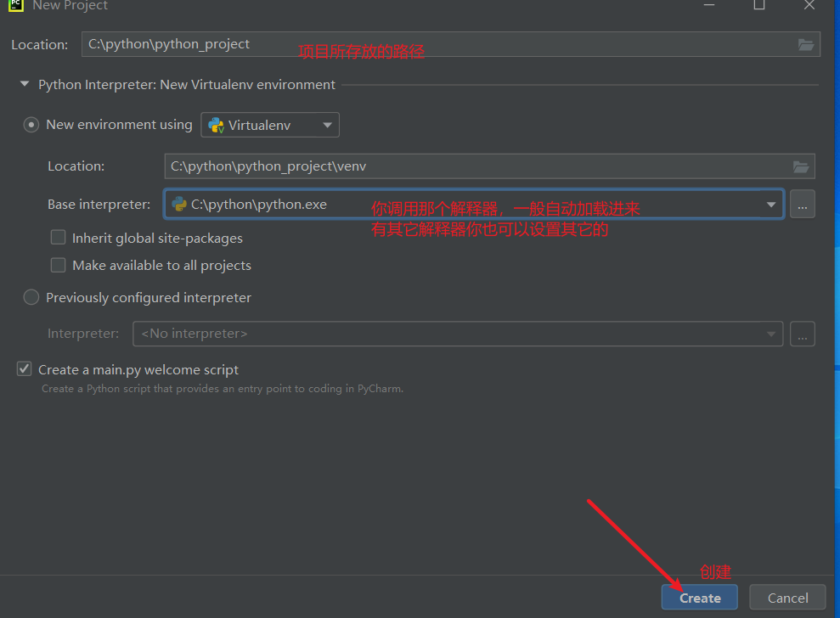840x618 pixels.
Task: Open folder browser for project location
Action: click(x=806, y=44)
